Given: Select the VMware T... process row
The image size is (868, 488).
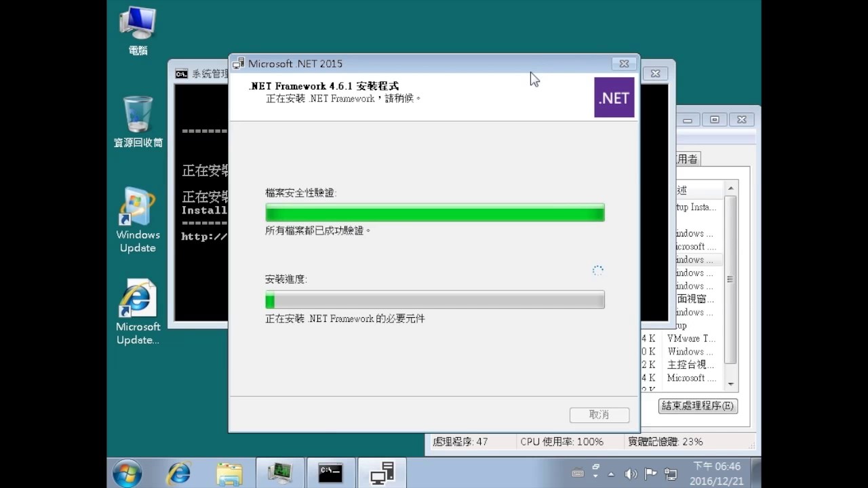Looking at the screenshot, I should (x=682, y=338).
